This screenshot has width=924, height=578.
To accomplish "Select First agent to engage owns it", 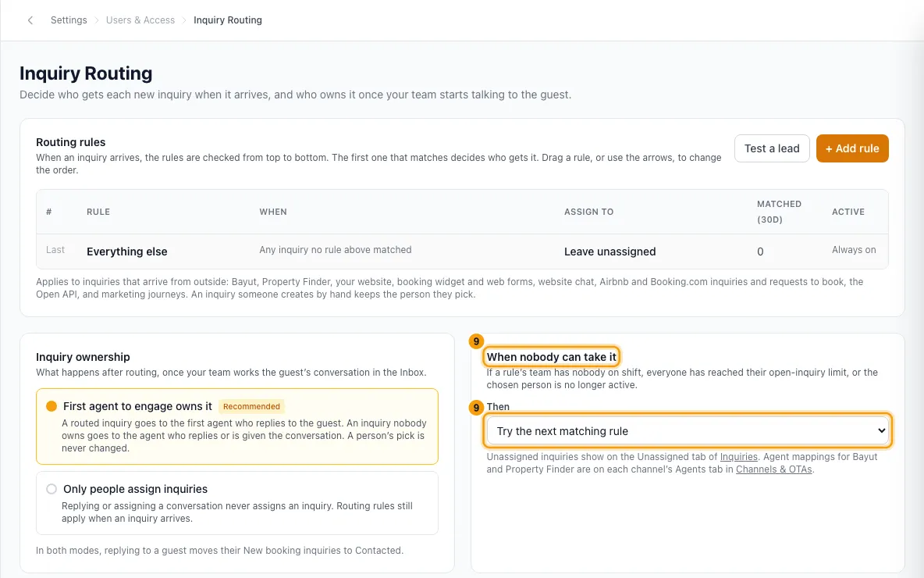I will [x=237, y=426].
